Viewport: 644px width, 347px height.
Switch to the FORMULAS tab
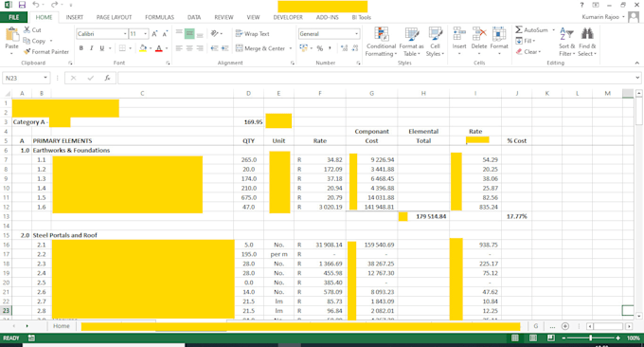[159, 17]
